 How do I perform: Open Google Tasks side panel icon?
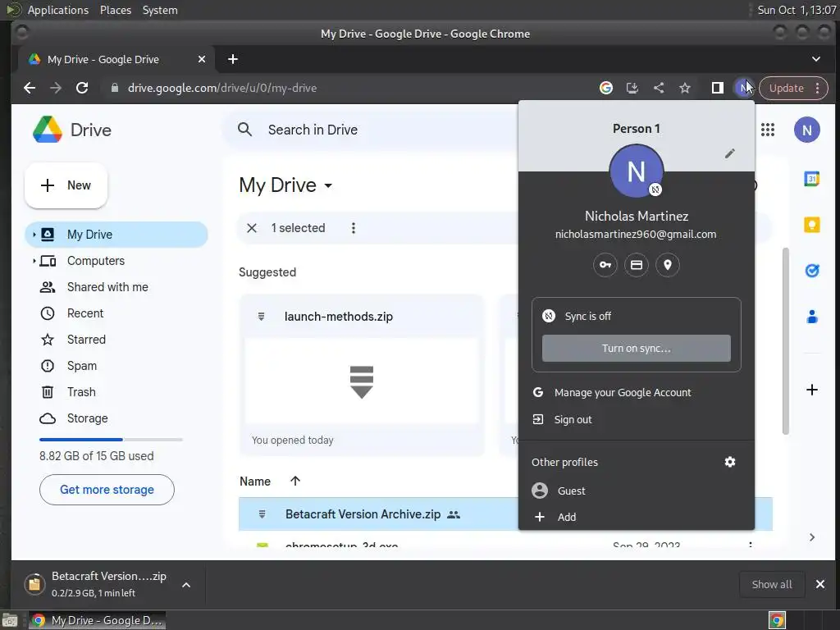[811, 271]
